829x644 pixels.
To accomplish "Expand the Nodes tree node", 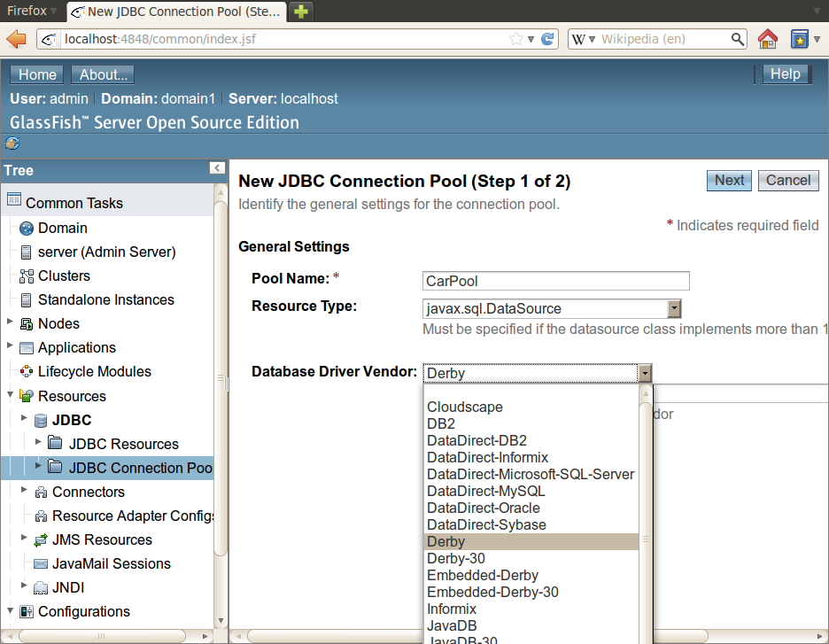I will coord(10,322).
